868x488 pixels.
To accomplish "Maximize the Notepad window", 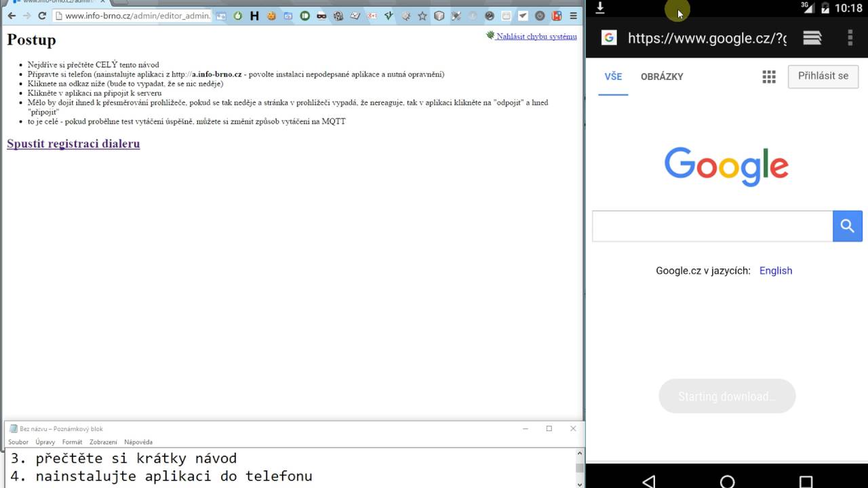I will [549, 428].
